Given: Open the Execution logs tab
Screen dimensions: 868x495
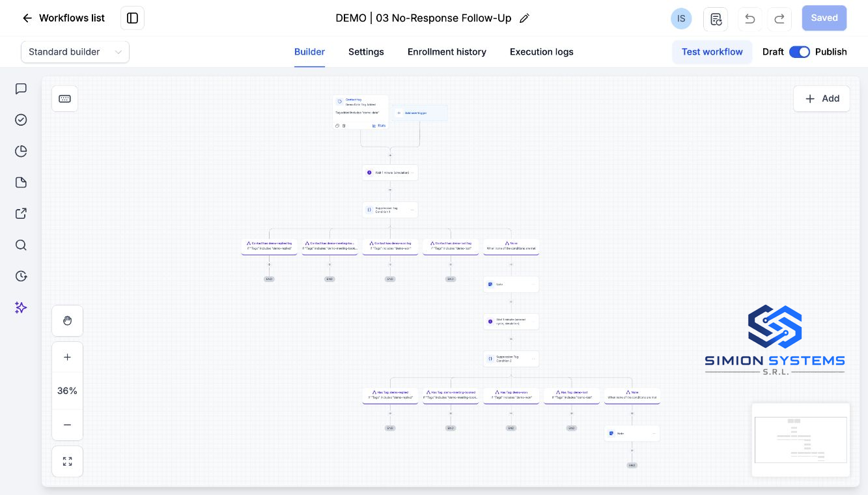Looking at the screenshot, I should click(x=542, y=52).
